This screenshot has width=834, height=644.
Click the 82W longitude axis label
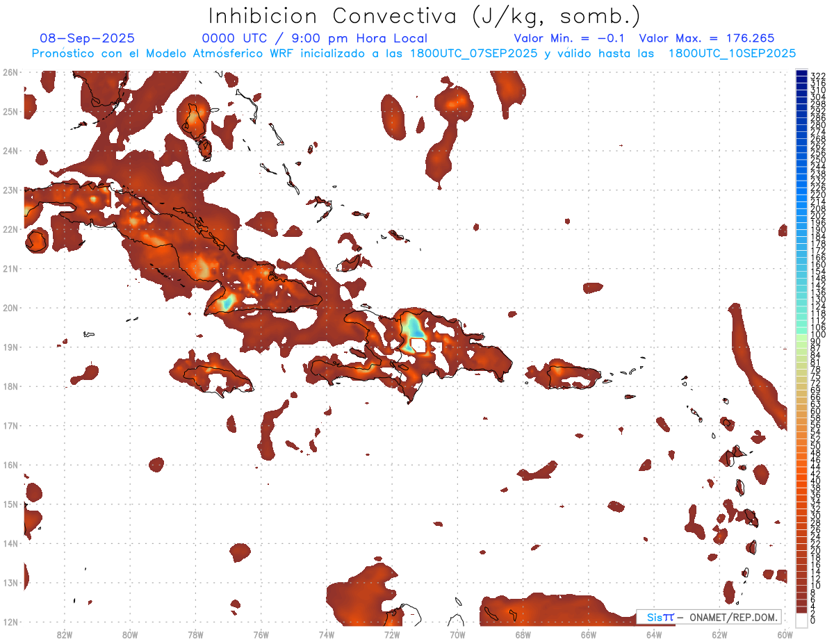(x=64, y=634)
